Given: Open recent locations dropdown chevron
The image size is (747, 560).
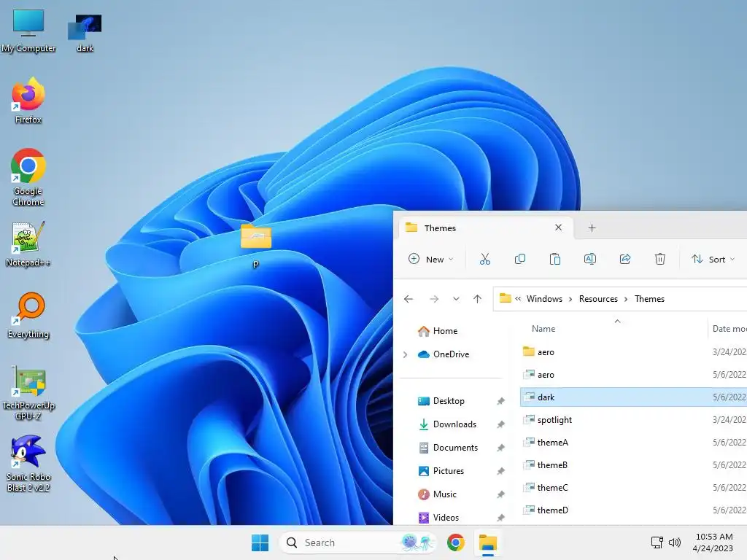Looking at the screenshot, I should pyautogui.click(x=457, y=299).
